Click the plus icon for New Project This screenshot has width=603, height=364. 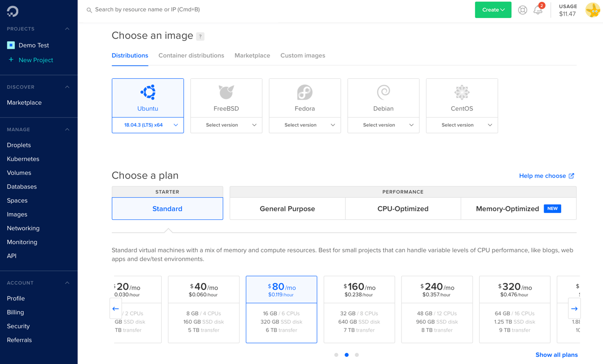pyautogui.click(x=11, y=60)
